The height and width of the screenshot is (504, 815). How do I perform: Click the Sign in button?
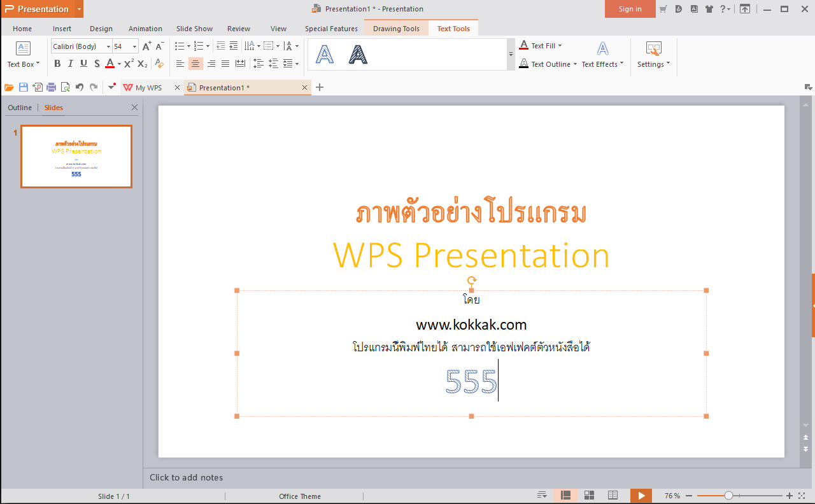click(630, 9)
